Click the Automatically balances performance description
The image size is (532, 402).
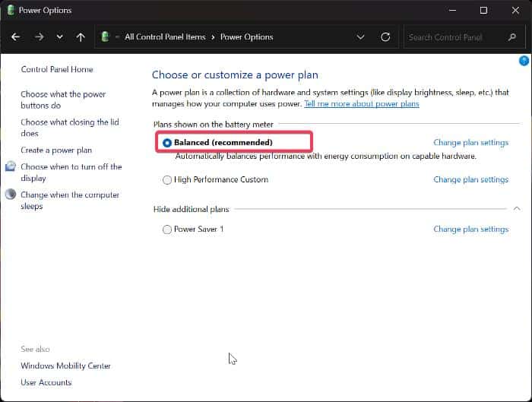coord(326,156)
